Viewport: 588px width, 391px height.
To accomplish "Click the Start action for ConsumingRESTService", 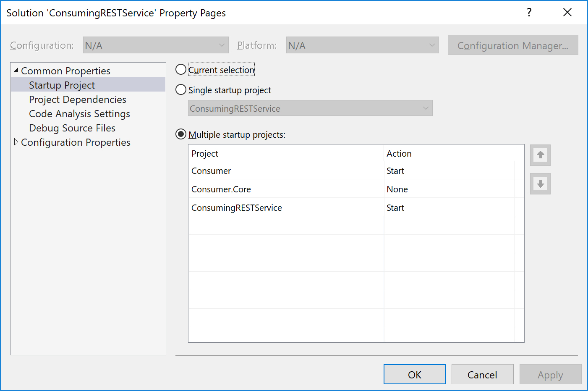I will tap(448, 208).
